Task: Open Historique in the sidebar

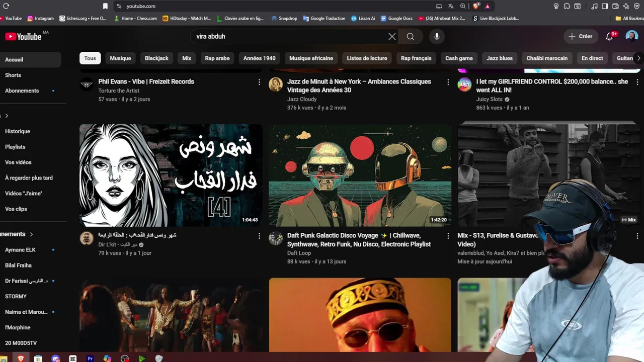Action: pos(30,131)
